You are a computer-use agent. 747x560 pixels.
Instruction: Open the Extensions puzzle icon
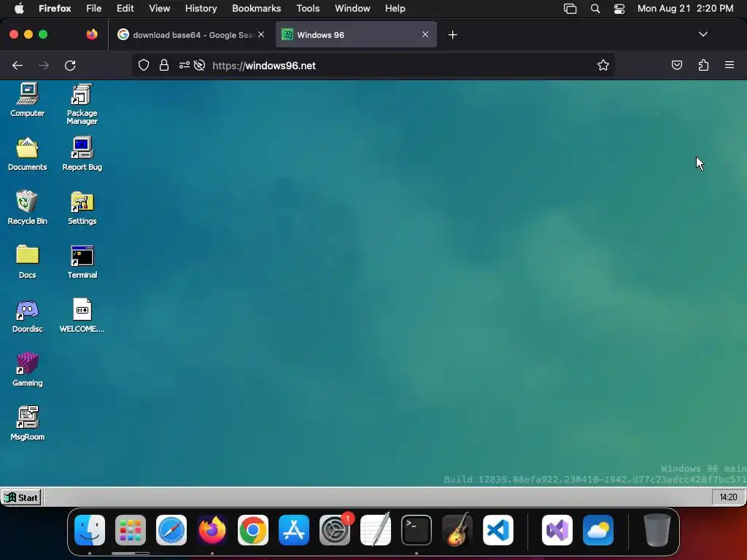point(703,65)
